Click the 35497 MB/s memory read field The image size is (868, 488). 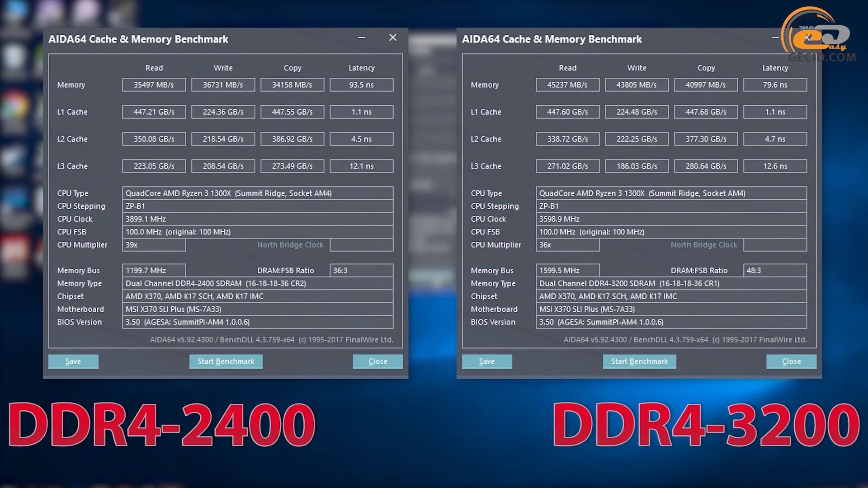click(x=154, y=85)
